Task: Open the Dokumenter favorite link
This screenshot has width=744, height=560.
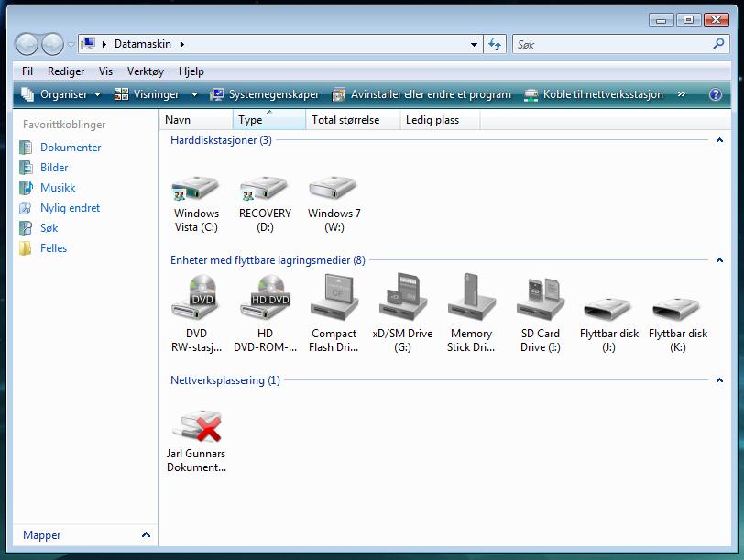Action: 71,148
